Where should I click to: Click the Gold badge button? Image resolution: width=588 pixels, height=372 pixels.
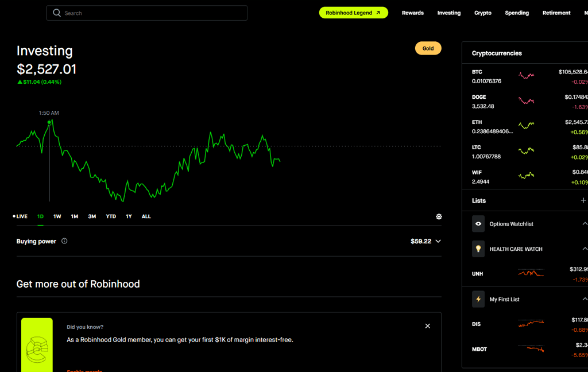tap(428, 48)
